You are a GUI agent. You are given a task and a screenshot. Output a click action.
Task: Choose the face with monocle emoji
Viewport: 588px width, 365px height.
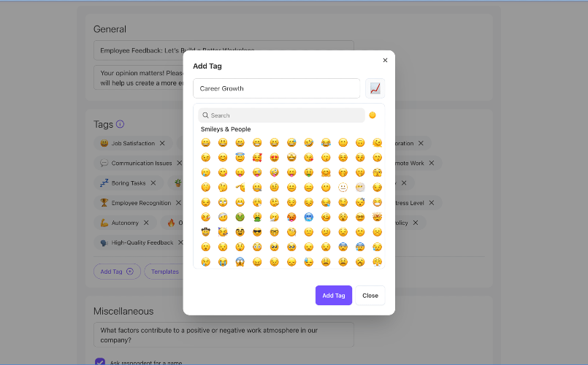pos(291,232)
